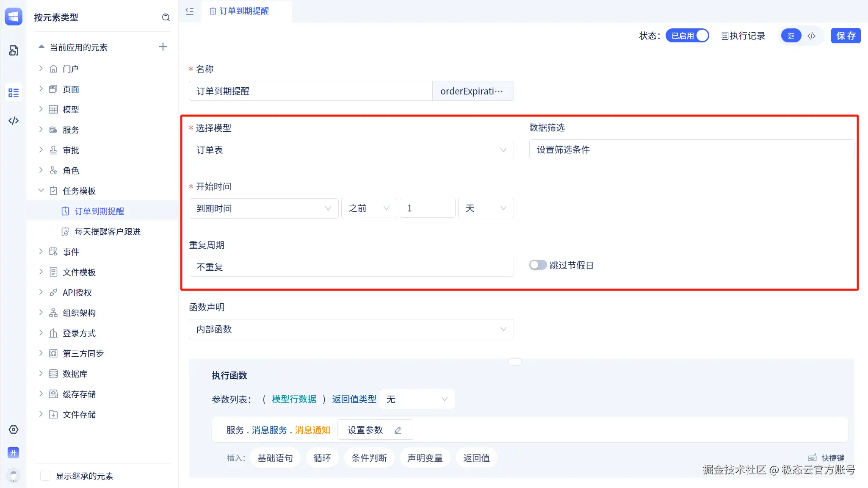Viewport: 868px width, 488px height.
Task: Click the 快捷键 keyboard shortcut icon
Action: tap(812, 458)
